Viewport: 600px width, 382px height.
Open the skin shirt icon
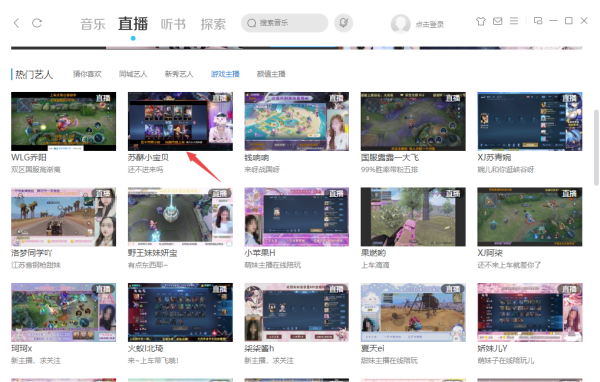pos(481,21)
